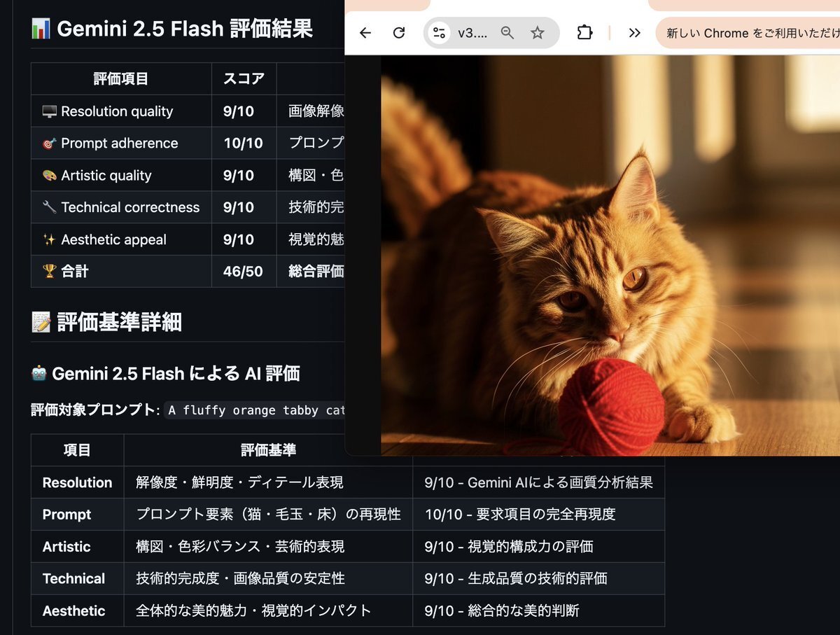Screen dimensions: 840x635
Task: Click the zoom magnifier icon in address bar
Action: (x=507, y=33)
